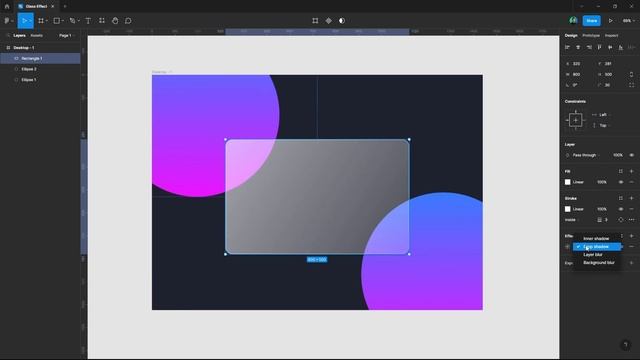Toggle Stroke visibility eye icon
This screenshot has width=640, height=360.
point(621,209)
